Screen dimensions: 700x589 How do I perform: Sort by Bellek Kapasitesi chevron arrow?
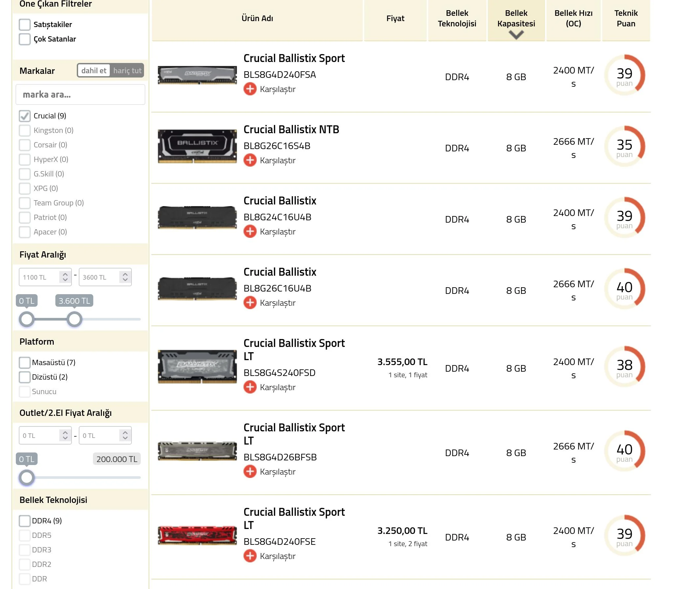tap(516, 34)
